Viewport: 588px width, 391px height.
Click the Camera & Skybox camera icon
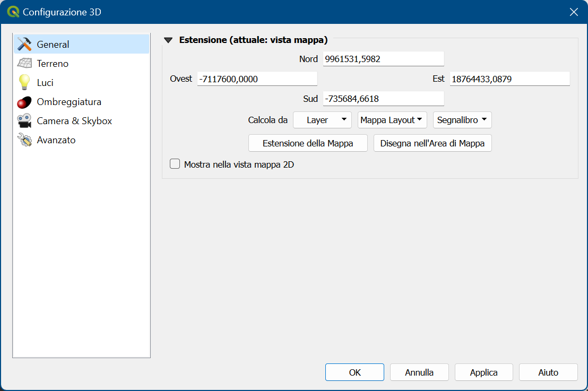tap(24, 121)
